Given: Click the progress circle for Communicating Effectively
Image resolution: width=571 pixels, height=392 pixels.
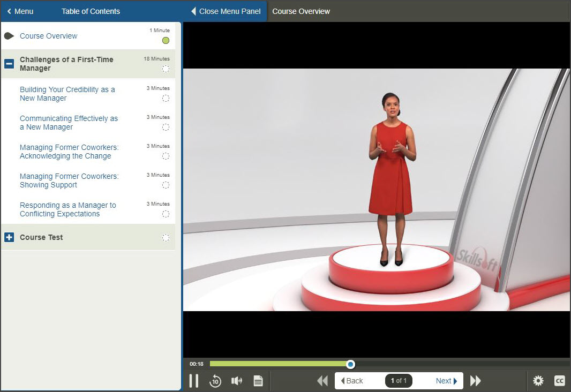Looking at the screenshot, I should point(166,127).
